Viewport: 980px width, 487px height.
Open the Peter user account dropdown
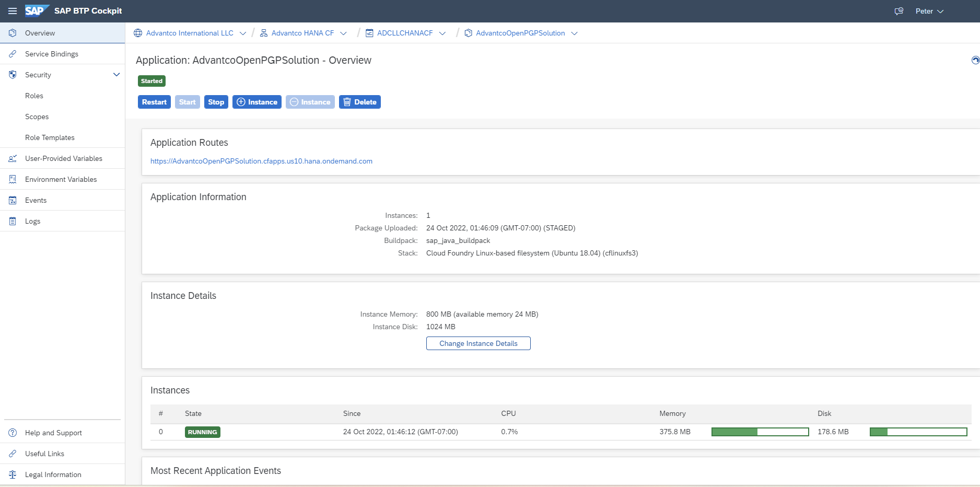tap(929, 10)
